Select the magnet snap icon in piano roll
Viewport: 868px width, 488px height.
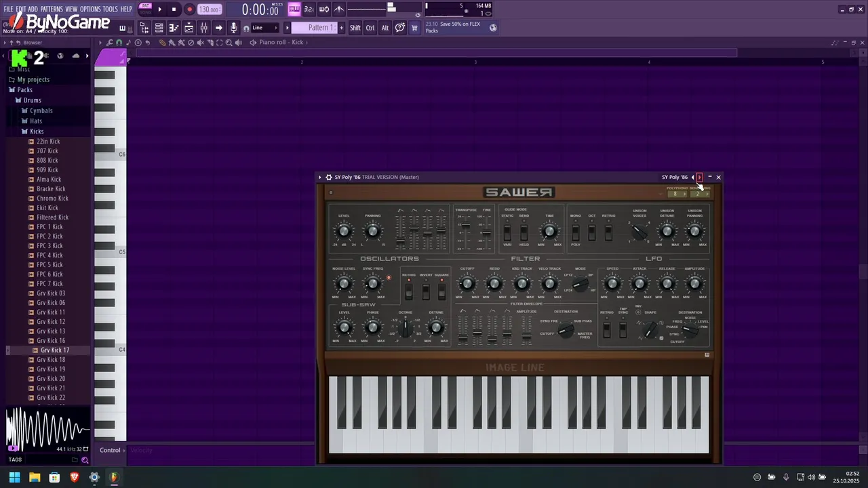119,42
